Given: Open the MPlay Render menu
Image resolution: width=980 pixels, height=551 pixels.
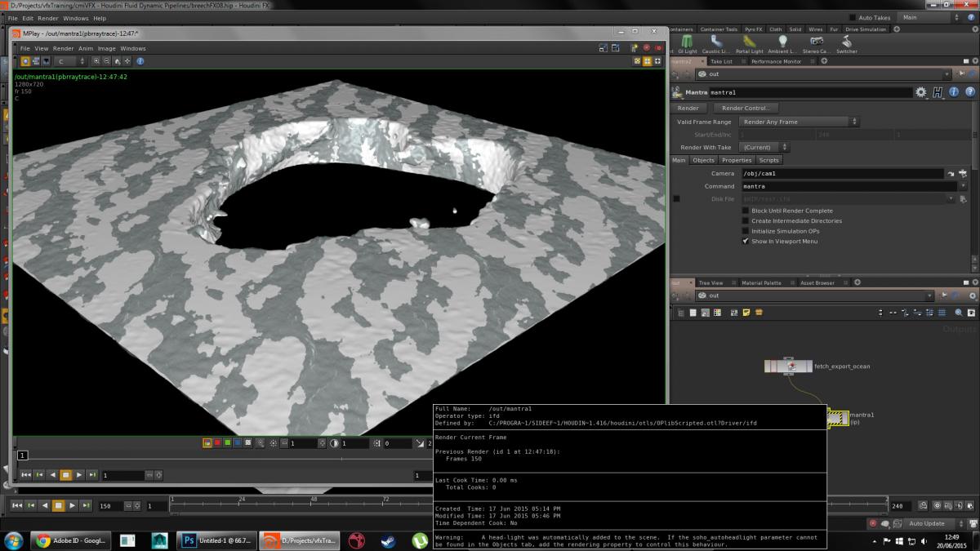Looking at the screenshot, I should coord(63,48).
